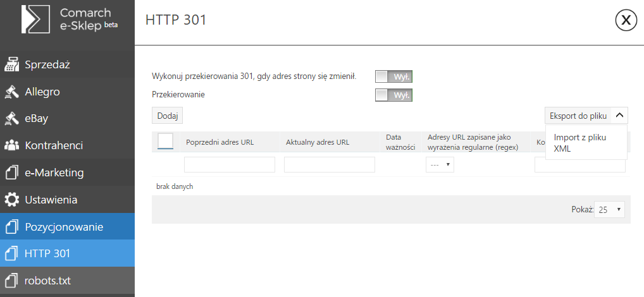
Task: Click the Aktualny adres URL filter field
Action: (330, 164)
